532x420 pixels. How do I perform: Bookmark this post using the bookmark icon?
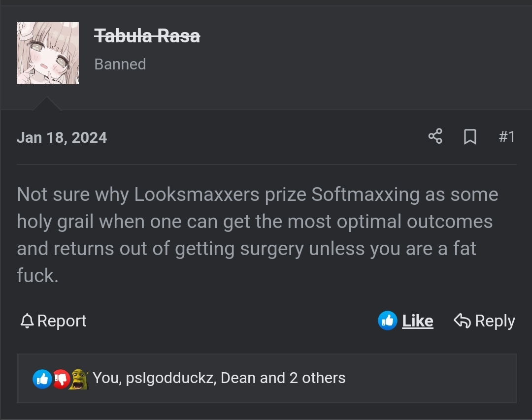pos(470,137)
